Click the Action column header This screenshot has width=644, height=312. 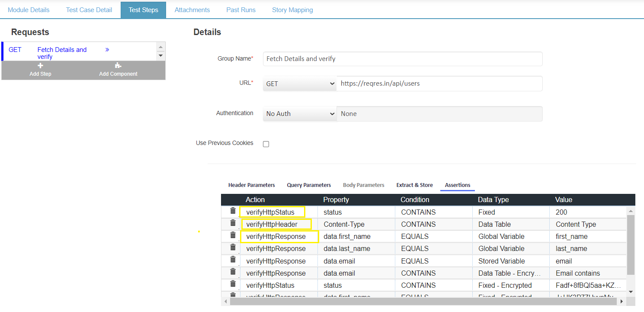(255, 200)
